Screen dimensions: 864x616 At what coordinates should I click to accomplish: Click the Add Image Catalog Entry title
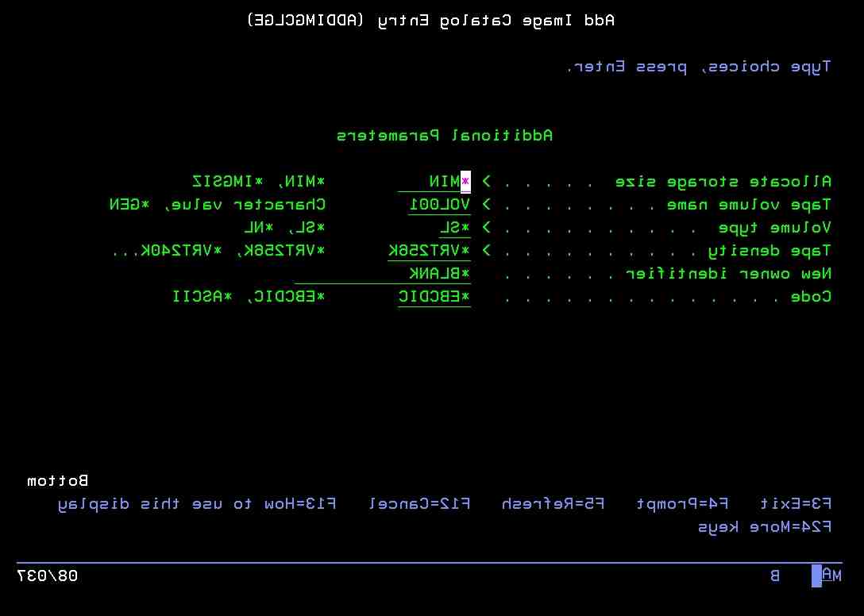[431, 21]
